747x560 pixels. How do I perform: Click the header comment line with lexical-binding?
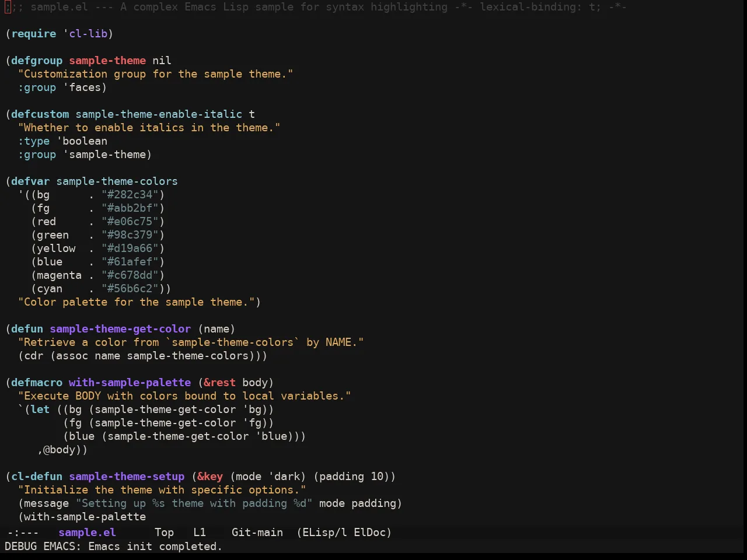coord(316,7)
